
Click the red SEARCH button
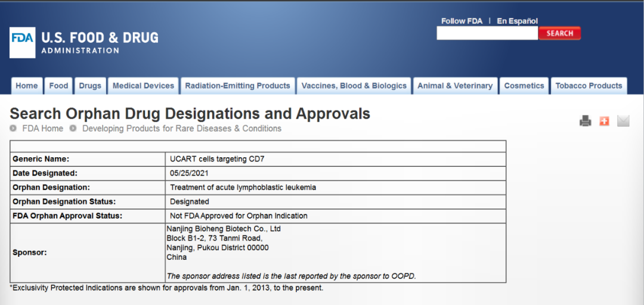[559, 33]
